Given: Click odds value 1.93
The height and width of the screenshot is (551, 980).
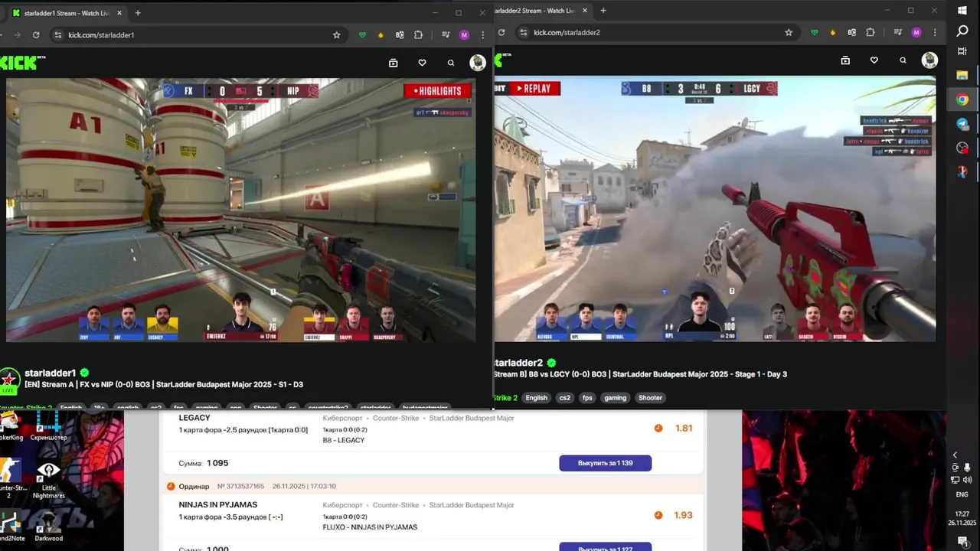Looking at the screenshot, I should (684, 516).
